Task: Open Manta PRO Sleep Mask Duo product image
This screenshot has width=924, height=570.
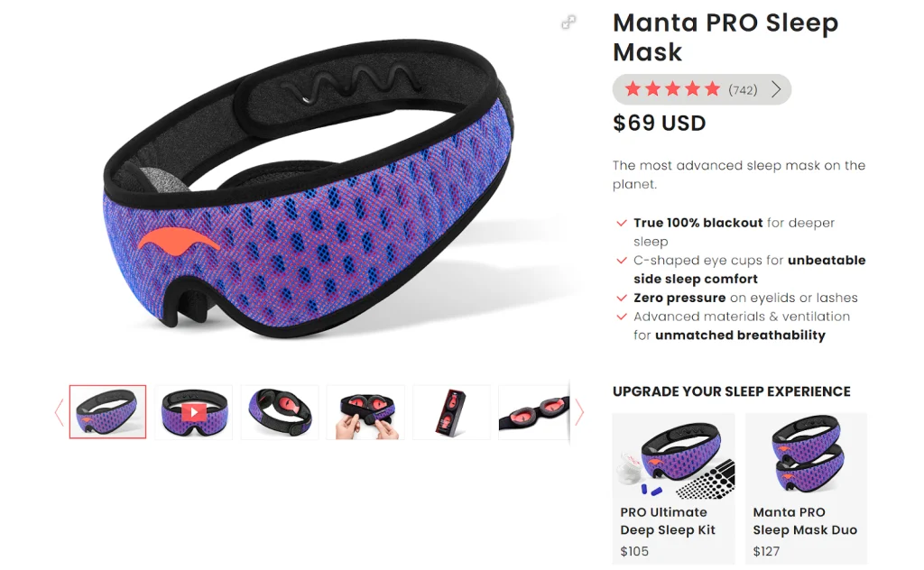Action: [806, 455]
